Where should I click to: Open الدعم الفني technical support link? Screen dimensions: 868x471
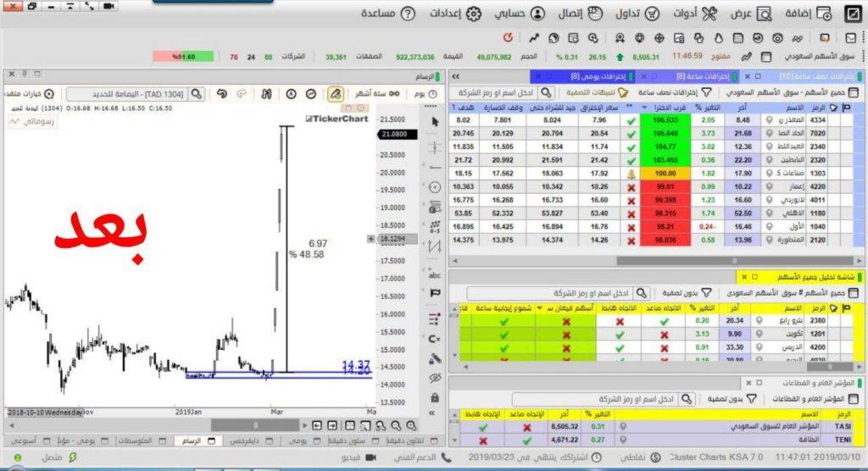(422, 457)
